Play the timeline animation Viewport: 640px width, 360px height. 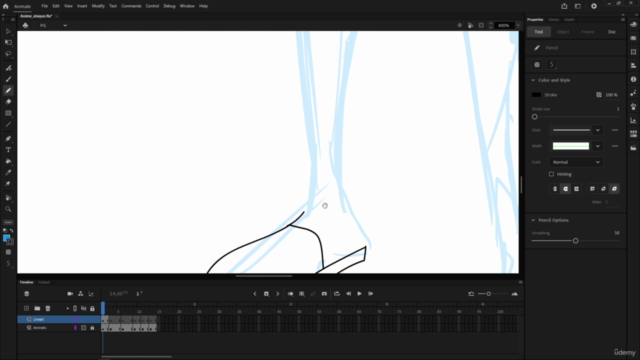pyautogui.click(x=360, y=294)
